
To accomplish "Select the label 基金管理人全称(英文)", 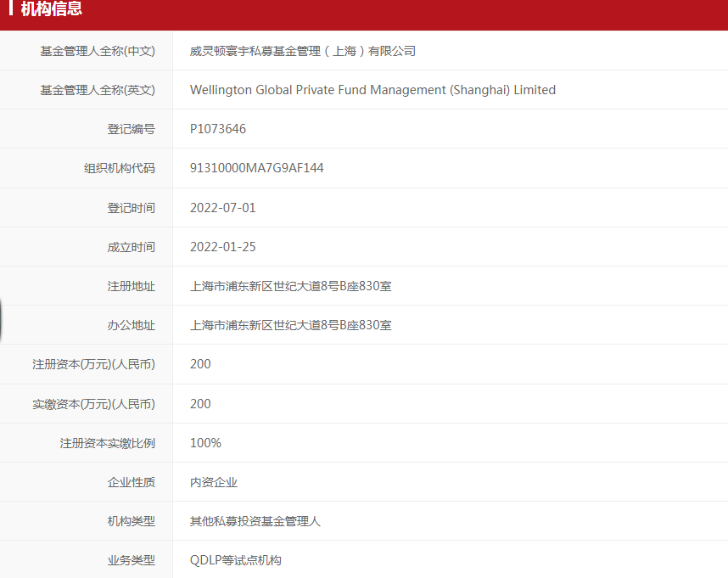I will [x=98, y=90].
